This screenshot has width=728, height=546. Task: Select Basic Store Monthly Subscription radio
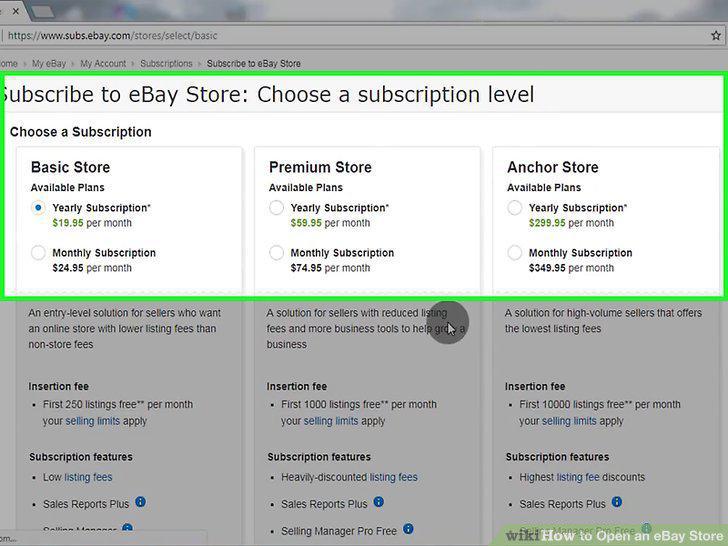pyautogui.click(x=38, y=253)
